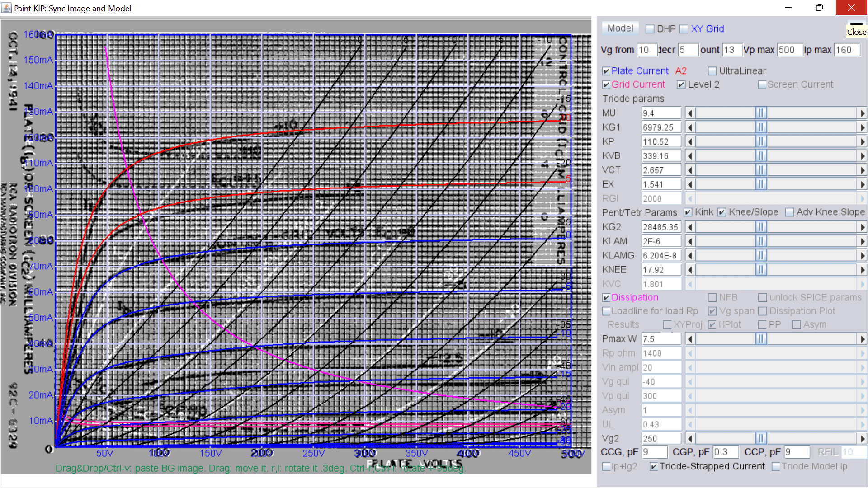This screenshot has width=868, height=488.
Task: Uncheck the Dissipation checkbox
Action: coord(606,298)
